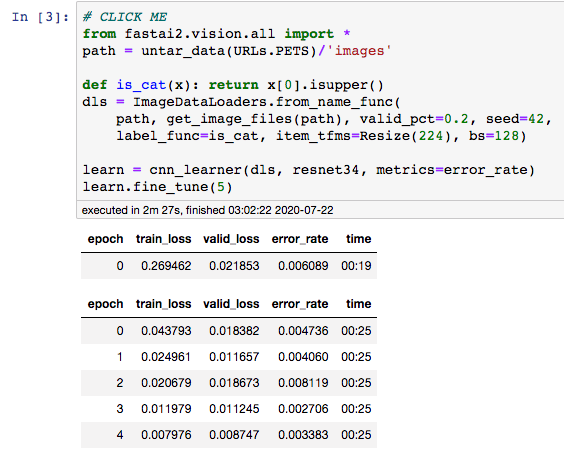Image resolution: width=564 pixels, height=453 pixels.
Task: Click the untar_data(URLs.PETS) line
Action: pos(237,51)
